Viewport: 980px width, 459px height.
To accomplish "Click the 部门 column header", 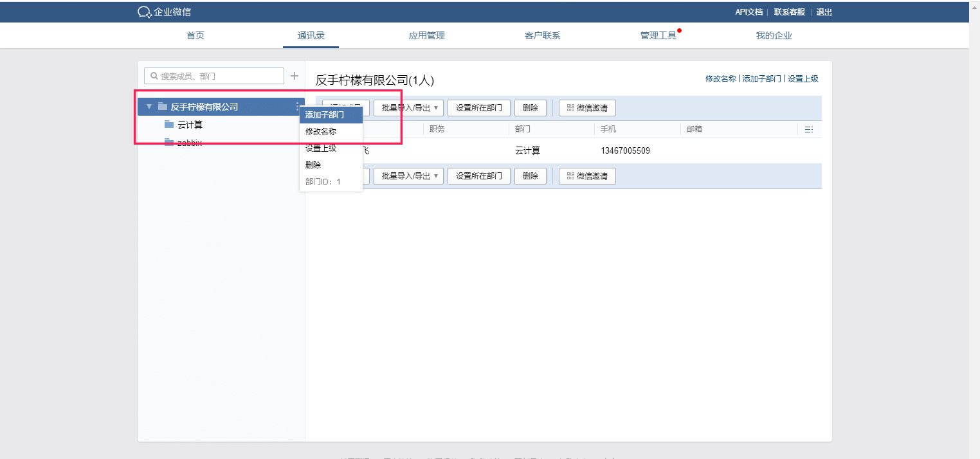I will pos(523,129).
